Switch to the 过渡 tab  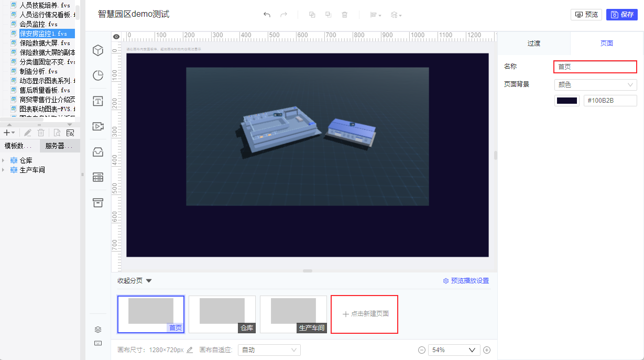coord(533,43)
